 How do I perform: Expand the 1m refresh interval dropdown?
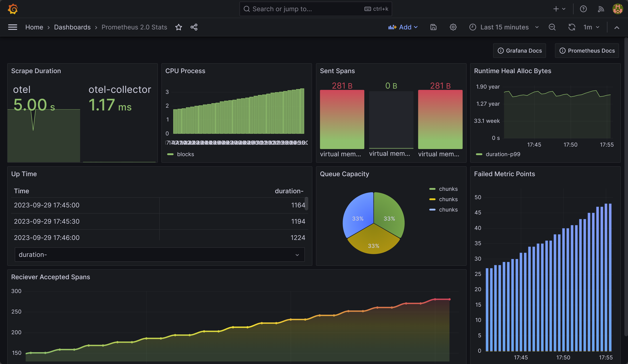point(591,27)
